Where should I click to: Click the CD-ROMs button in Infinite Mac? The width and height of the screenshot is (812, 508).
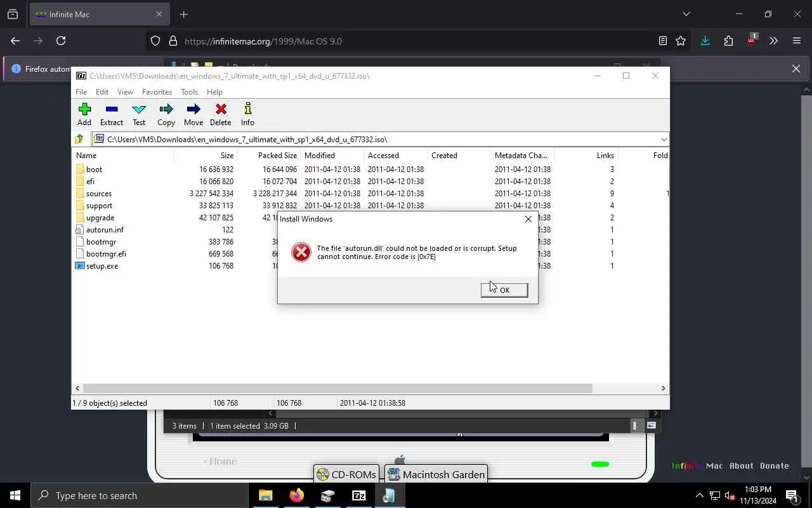347,474
